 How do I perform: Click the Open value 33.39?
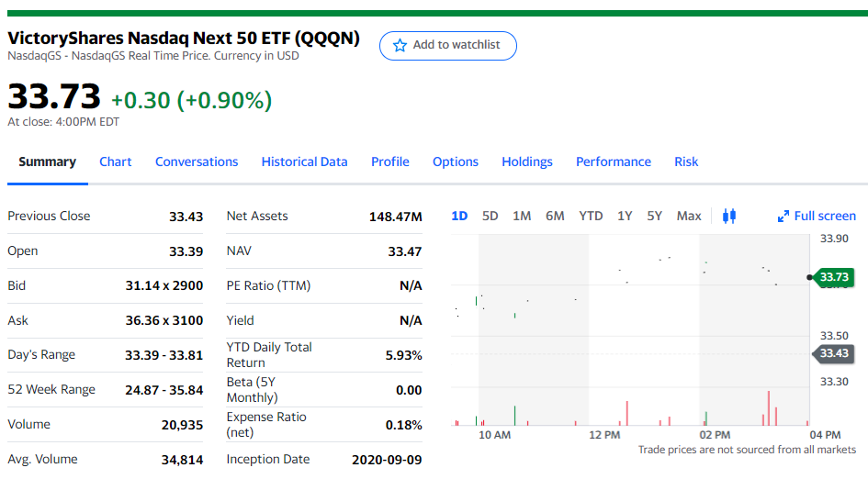tap(186, 251)
